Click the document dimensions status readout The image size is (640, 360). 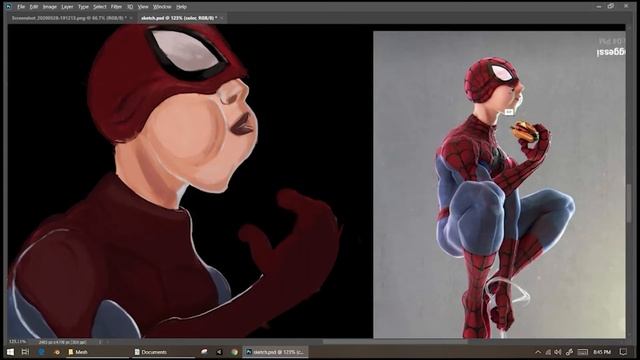point(62,342)
